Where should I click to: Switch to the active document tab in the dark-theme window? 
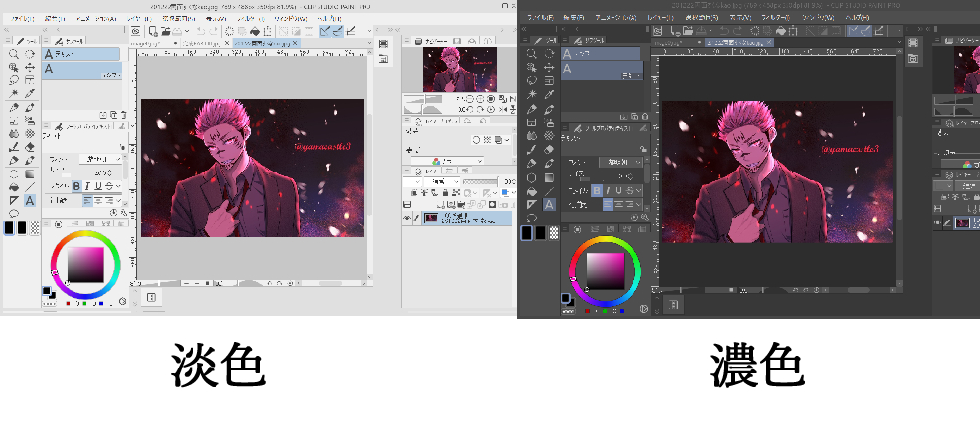(x=740, y=42)
